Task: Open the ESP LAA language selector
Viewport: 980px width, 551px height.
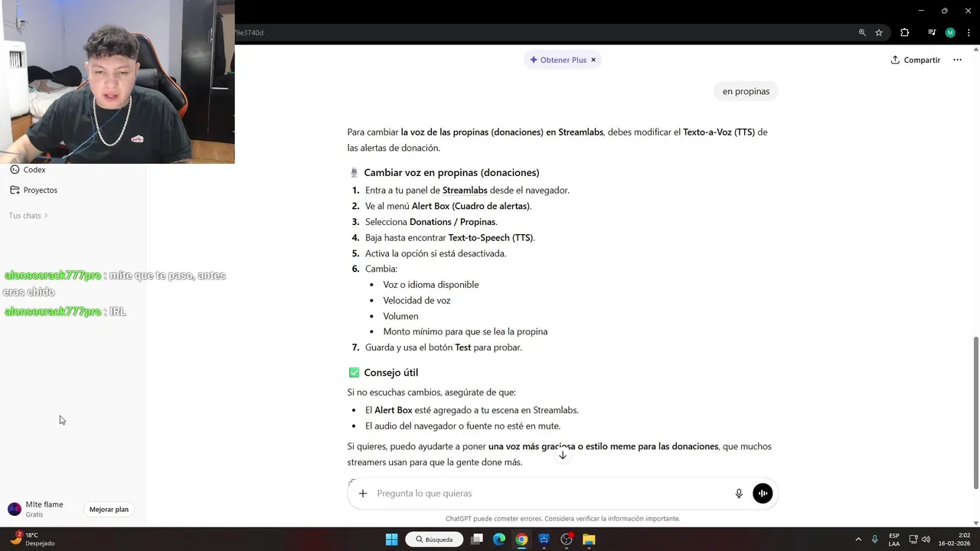Action: [894, 540]
